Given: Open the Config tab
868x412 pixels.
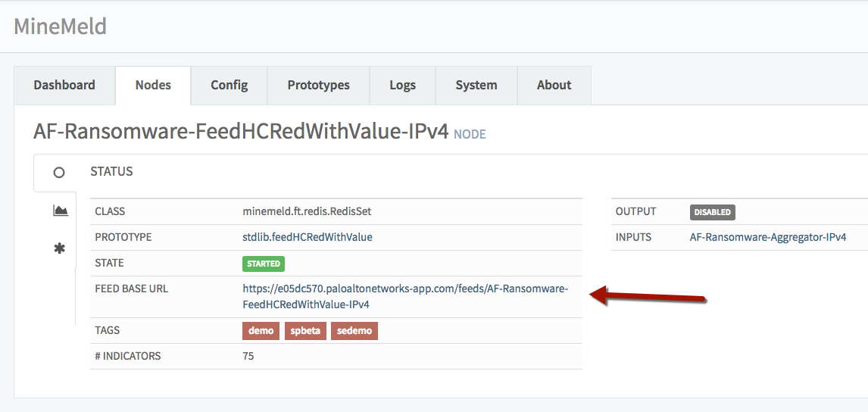Looking at the screenshot, I should click(x=229, y=85).
